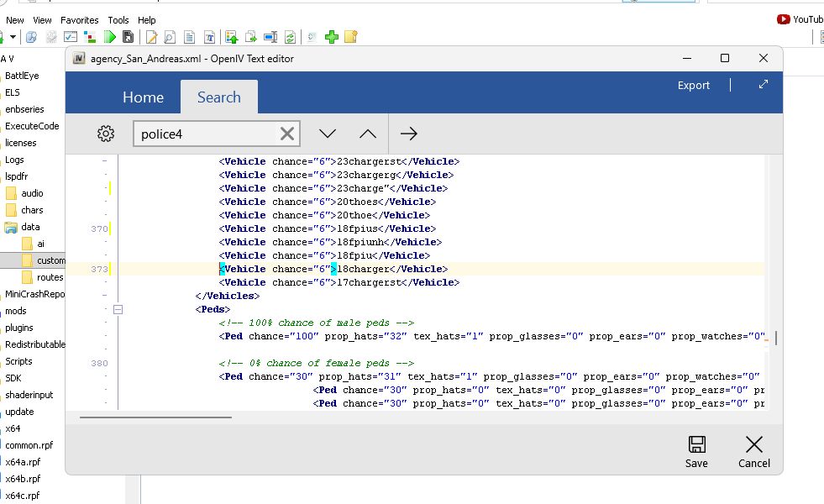This screenshot has width=824, height=504.
Task: Click the Save floppy disk button
Action: (x=696, y=452)
